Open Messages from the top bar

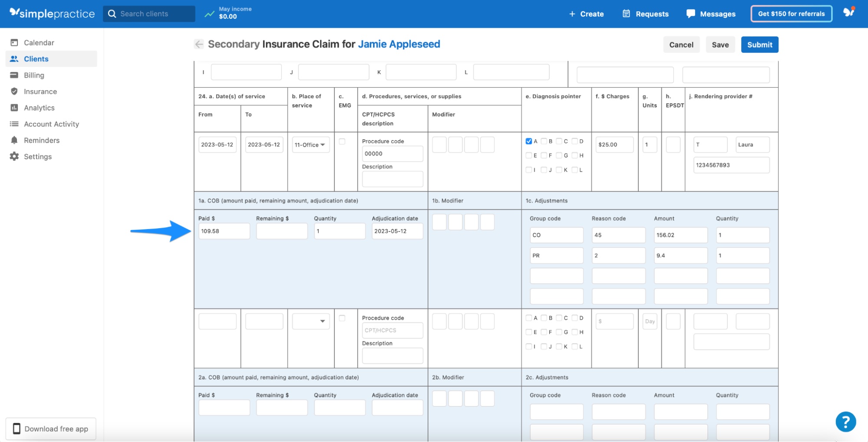[711, 13]
